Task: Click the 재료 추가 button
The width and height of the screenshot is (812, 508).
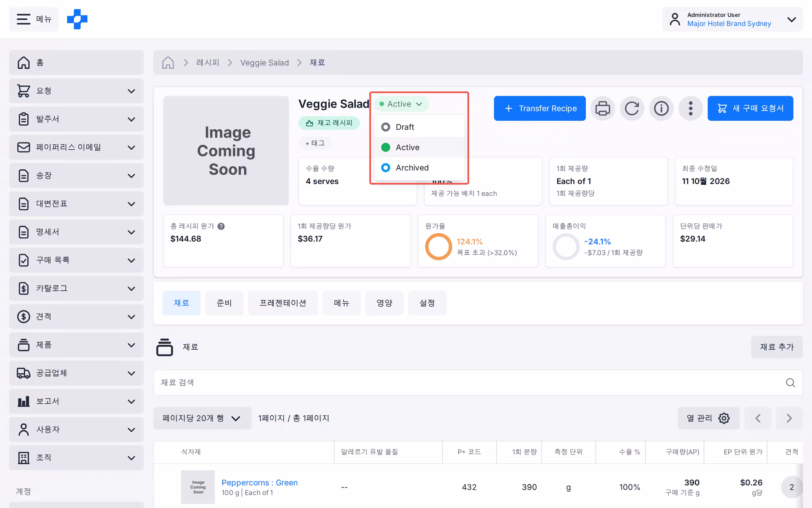Action: tap(776, 347)
